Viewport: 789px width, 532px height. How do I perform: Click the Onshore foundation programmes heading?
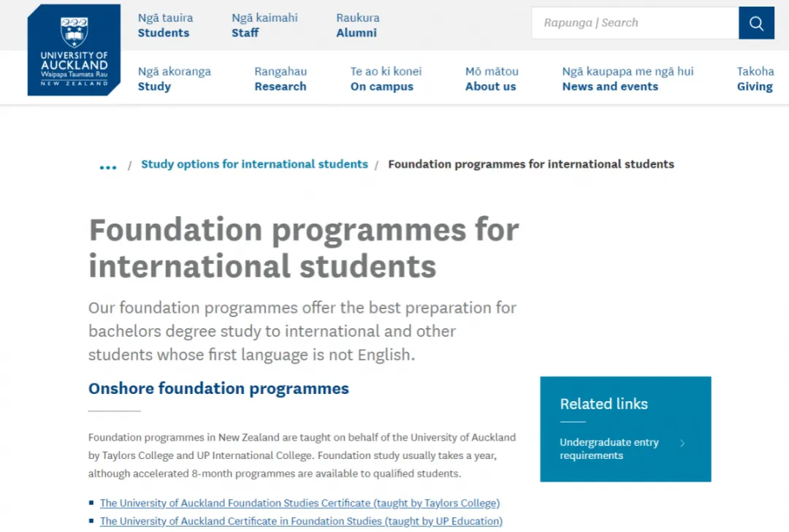click(x=218, y=389)
